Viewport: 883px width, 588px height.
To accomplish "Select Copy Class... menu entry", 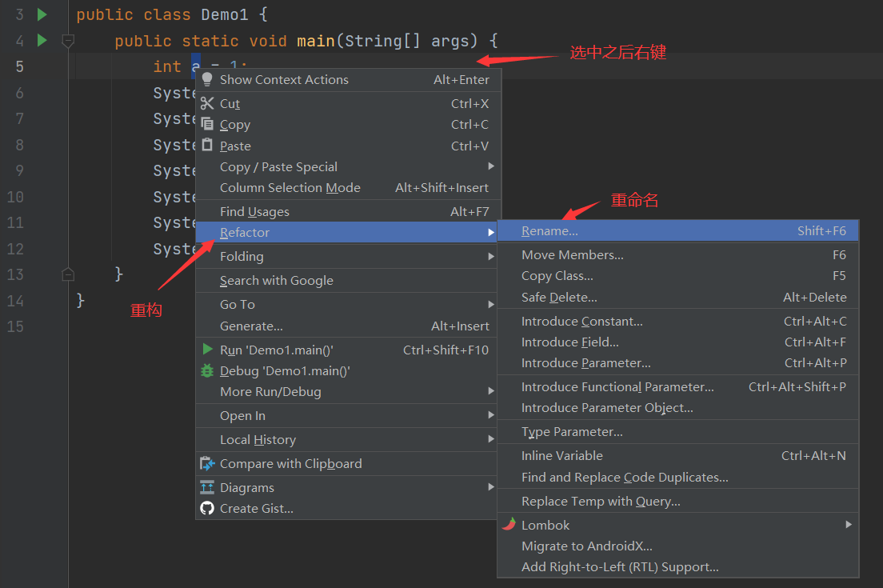I will 678,276.
